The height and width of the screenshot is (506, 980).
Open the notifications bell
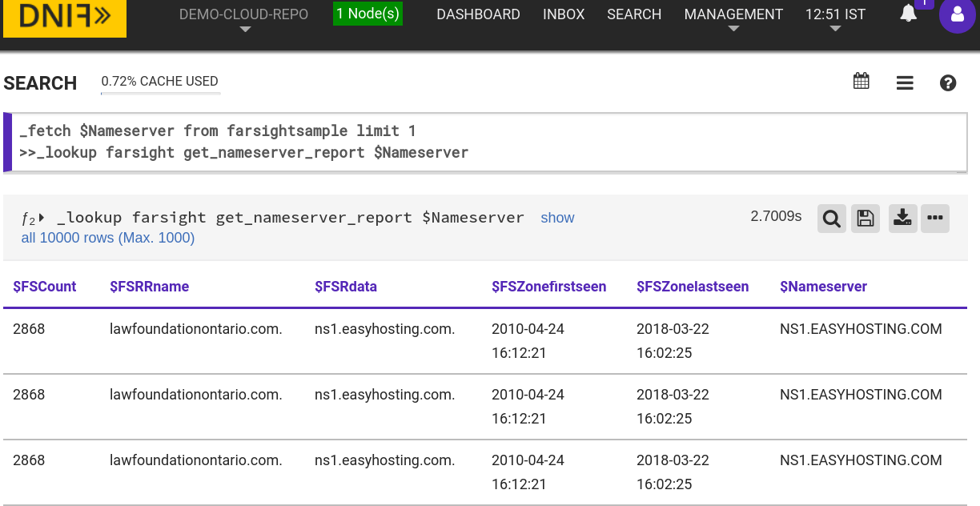(907, 14)
